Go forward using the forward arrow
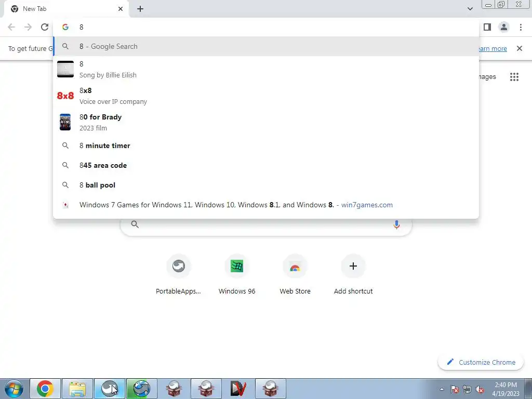 pos(28,27)
